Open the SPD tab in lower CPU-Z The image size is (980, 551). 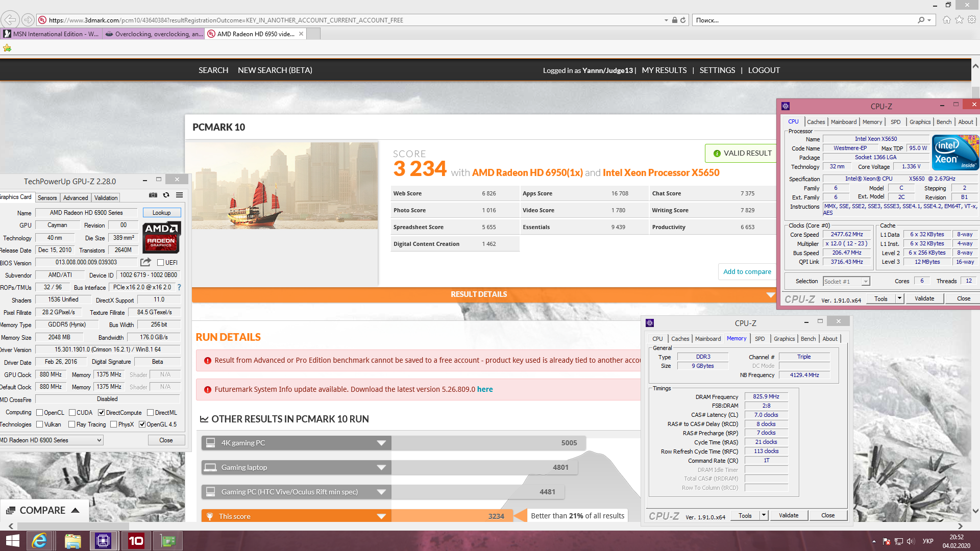click(x=760, y=339)
